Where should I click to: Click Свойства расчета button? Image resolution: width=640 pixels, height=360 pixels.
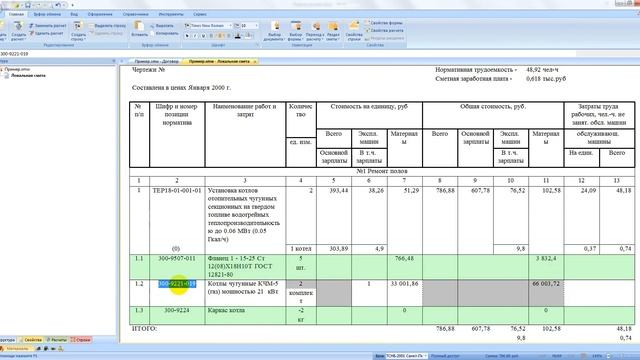click(x=384, y=31)
